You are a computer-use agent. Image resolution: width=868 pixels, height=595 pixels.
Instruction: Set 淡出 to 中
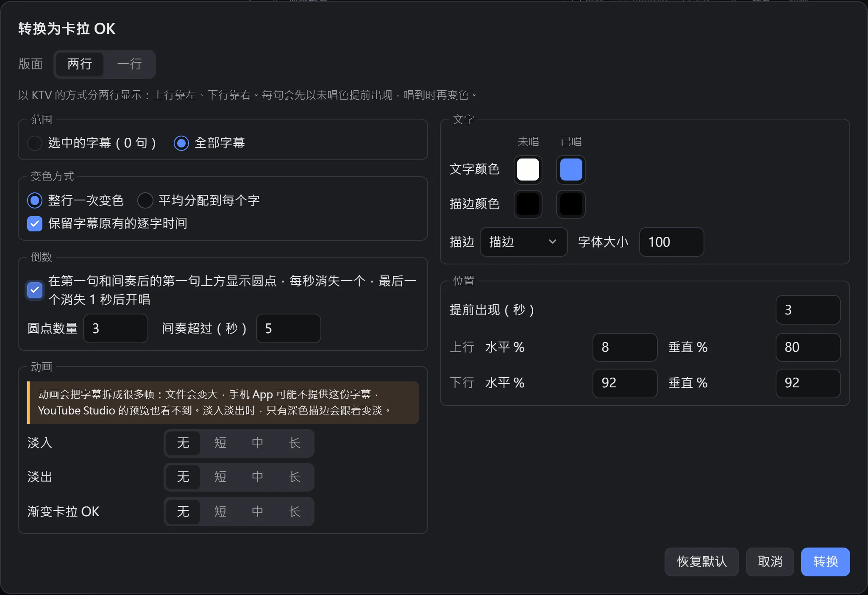pos(258,477)
